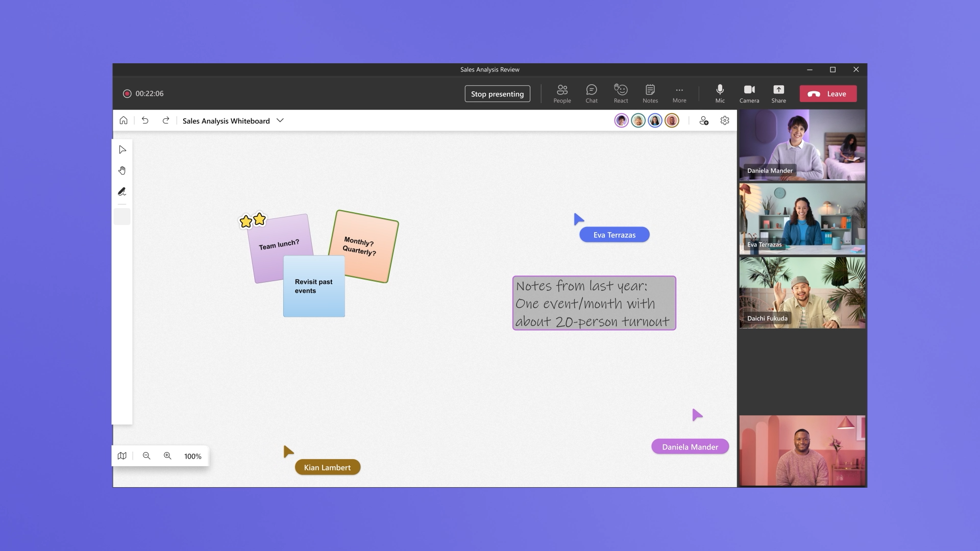Screen dimensions: 980x551
Task: Select Daniela Mander's video tile
Action: (x=802, y=145)
